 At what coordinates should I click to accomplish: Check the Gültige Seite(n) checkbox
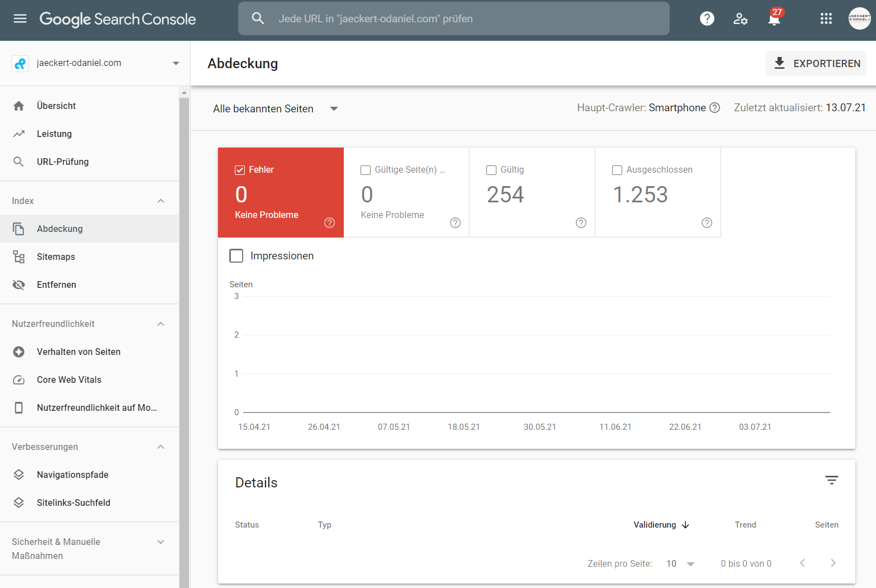click(x=366, y=170)
